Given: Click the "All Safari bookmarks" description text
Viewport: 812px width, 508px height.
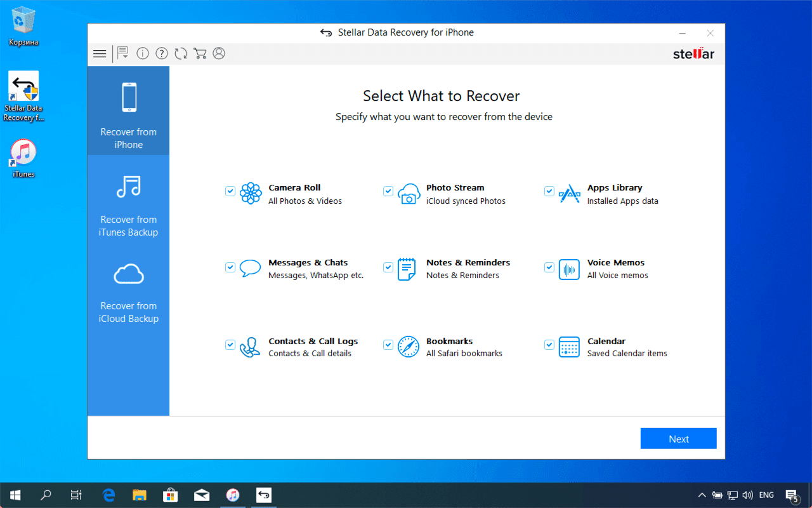Looking at the screenshot, I should click(464, 354).
